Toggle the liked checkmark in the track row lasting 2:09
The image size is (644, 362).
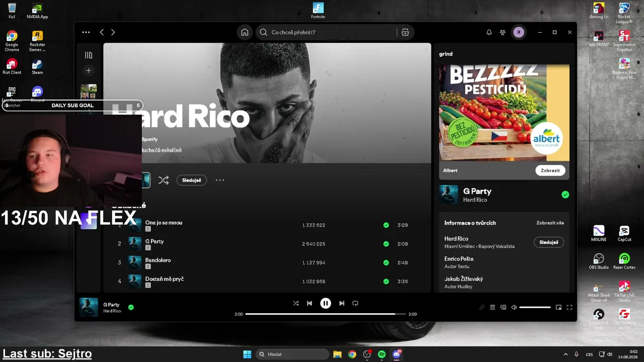point(386,244)
